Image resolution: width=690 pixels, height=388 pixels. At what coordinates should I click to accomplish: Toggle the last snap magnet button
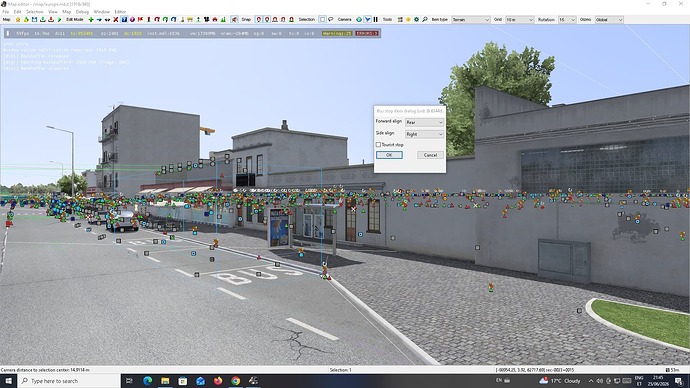pyautogui.click(x=291, y=19)
